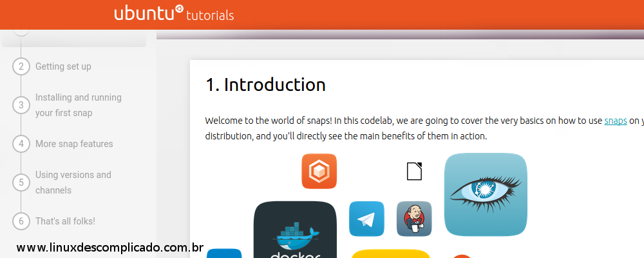Click the LibreOffice document icon
The image size is (644, 258).
pos(414,171)
